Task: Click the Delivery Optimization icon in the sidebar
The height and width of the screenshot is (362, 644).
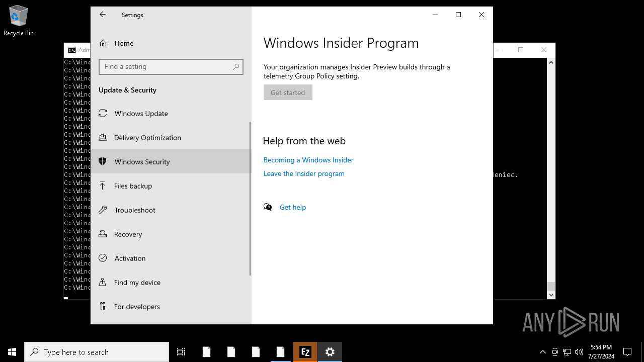Action: tap(103, 137)
